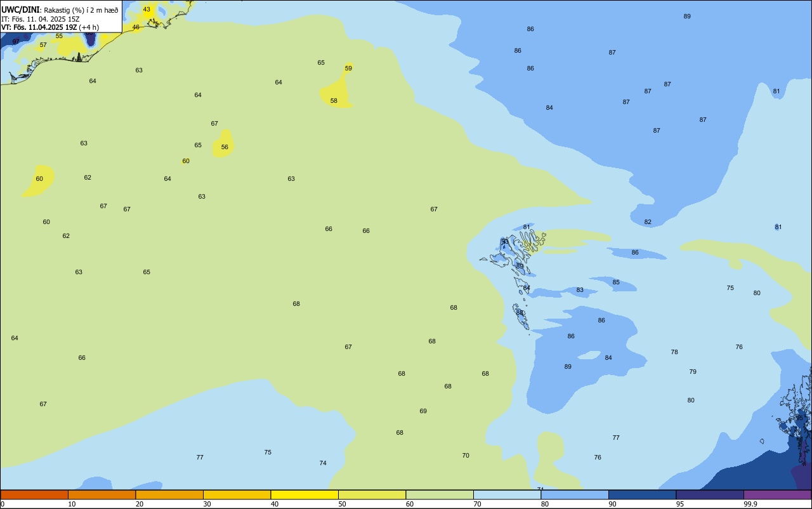The height and width of the screenshot is (509, 812).
Task: Click the humidity value '57' near the coast
Action: click(x=43, y=45)
